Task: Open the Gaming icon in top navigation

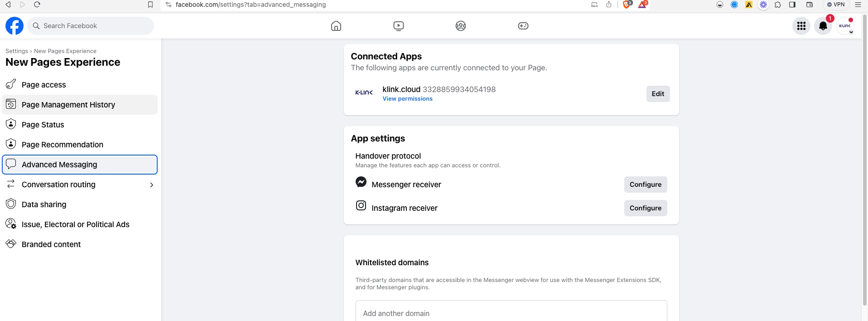Action: click(x=523, y=26)
